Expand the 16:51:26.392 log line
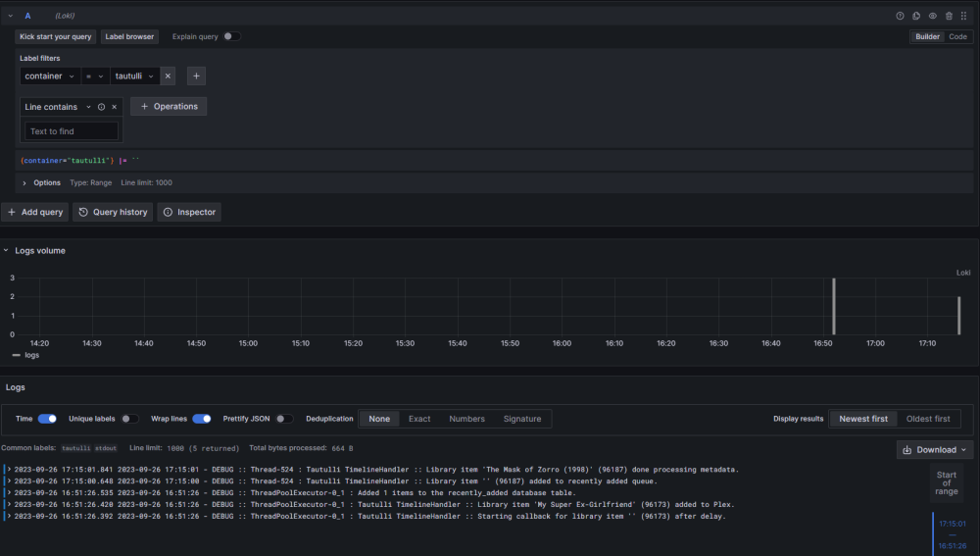Image resolution: width=980 pixels, height=556 pixels. pos(10,516)
